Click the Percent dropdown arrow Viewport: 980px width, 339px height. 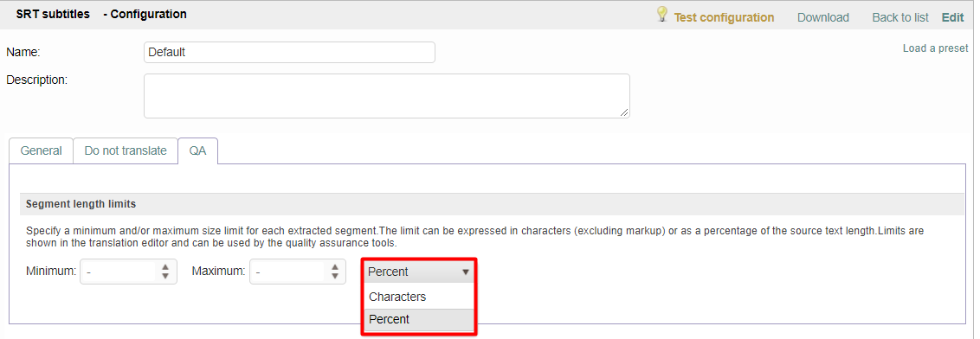point(465,272)
